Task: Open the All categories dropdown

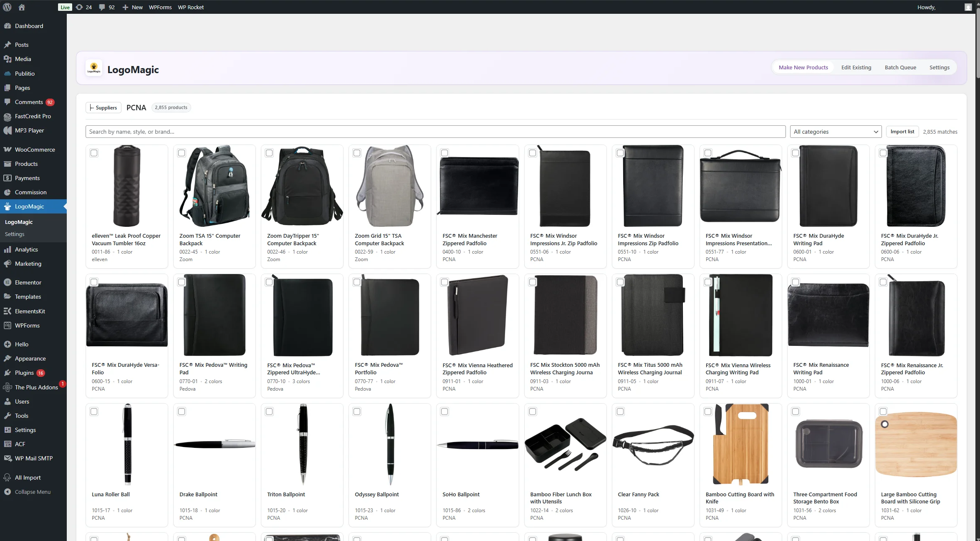Action: pyautogui.click(x=836, y=132)
